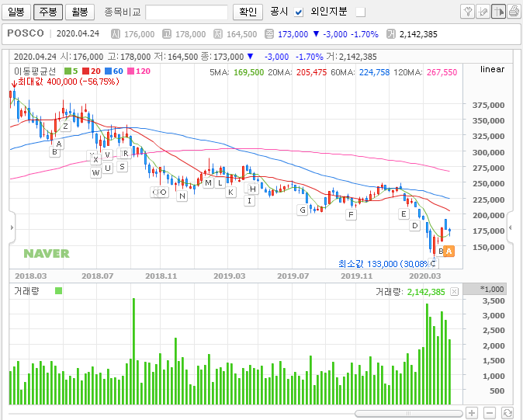Screen dimensions: 523x420
Task: Click the header close price 173,000
Action: click(x=293, y=34)
